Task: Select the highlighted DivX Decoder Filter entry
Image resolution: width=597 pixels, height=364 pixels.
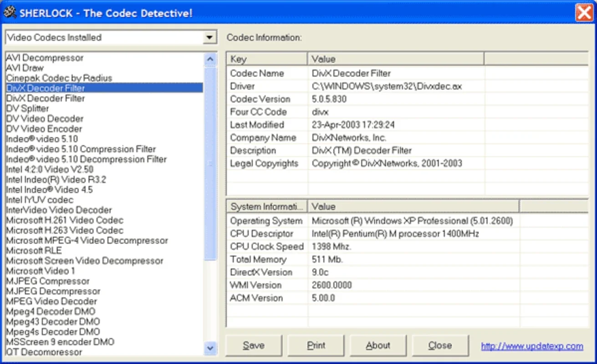Action: 104,88
